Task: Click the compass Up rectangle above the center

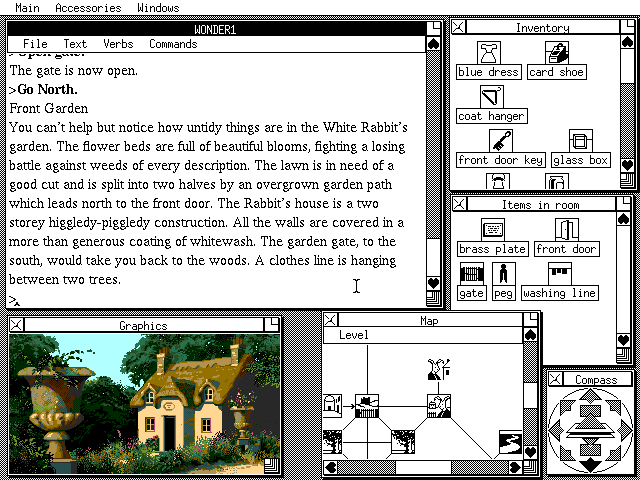Action: click(x=590, y=411)
